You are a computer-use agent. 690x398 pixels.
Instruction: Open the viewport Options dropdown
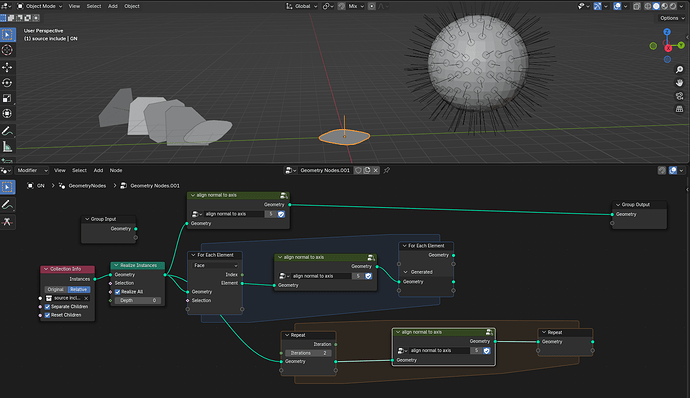click(672, 18)
